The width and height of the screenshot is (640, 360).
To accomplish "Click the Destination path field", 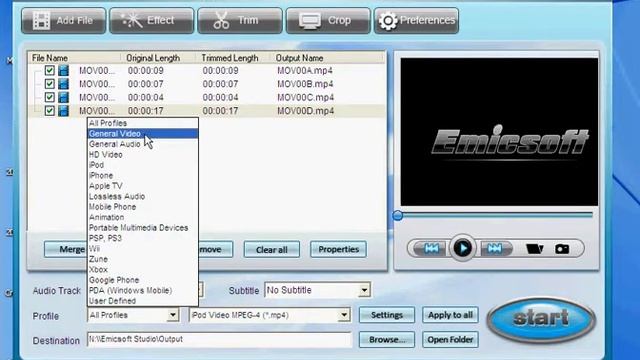I will 219,340.
